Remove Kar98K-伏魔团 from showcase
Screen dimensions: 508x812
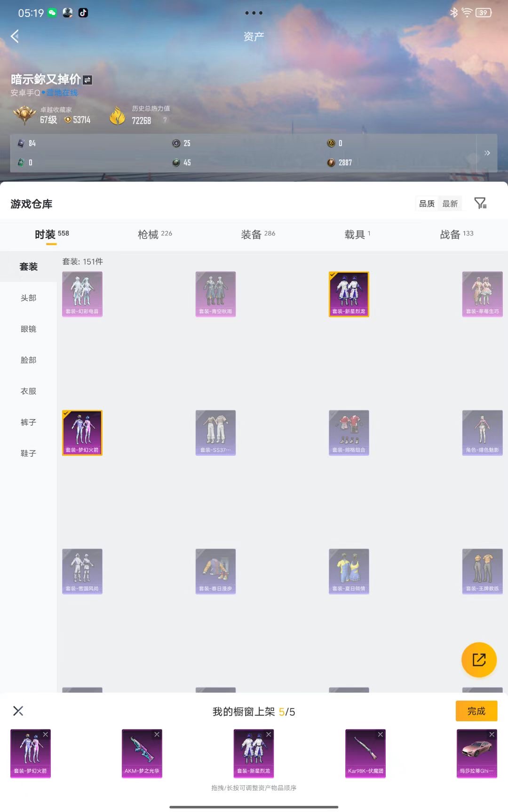[x=380, y=734]
